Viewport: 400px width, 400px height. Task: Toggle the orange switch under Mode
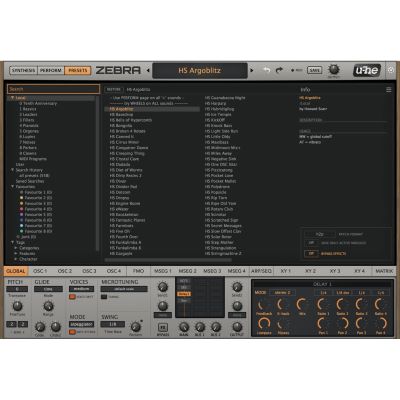coord(72,332)
